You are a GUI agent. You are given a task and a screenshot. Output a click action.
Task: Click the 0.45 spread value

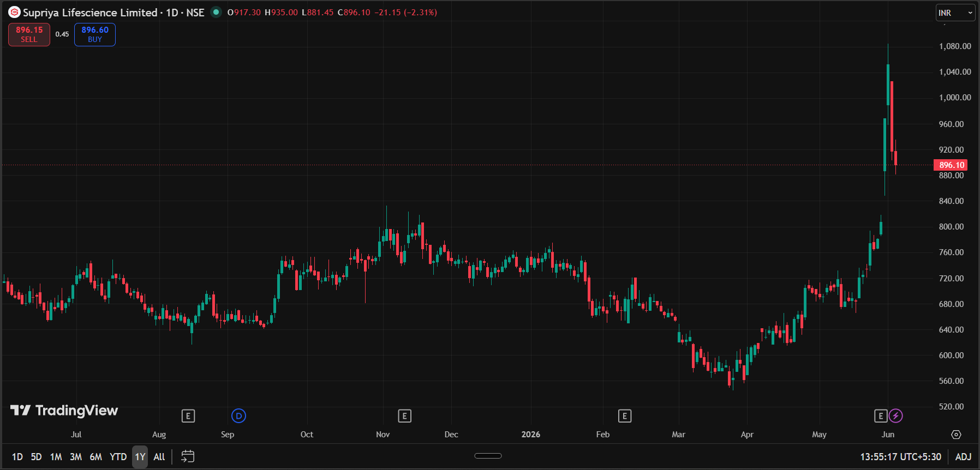(62, 34)
